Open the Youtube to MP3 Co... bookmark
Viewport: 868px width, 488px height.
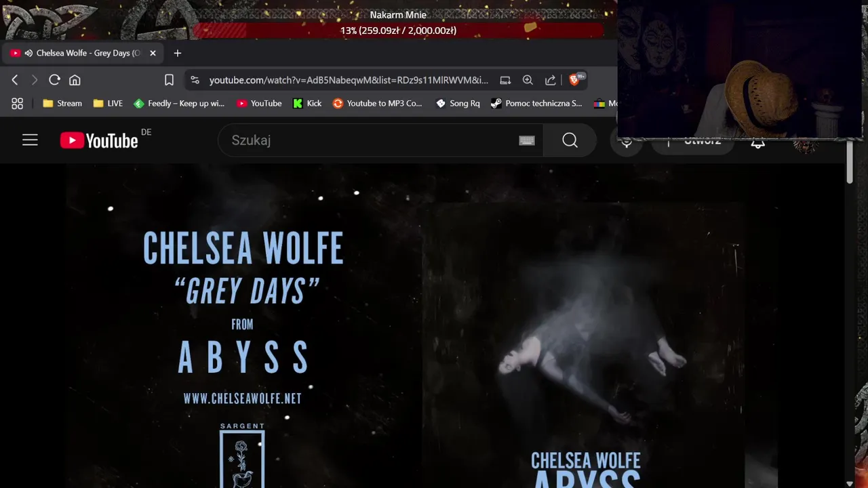click(x=377, y=103)
